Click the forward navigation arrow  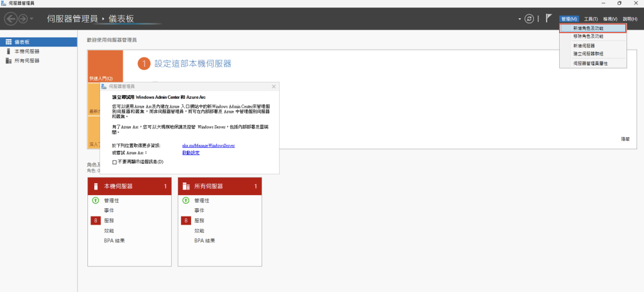tap(23, 19)
